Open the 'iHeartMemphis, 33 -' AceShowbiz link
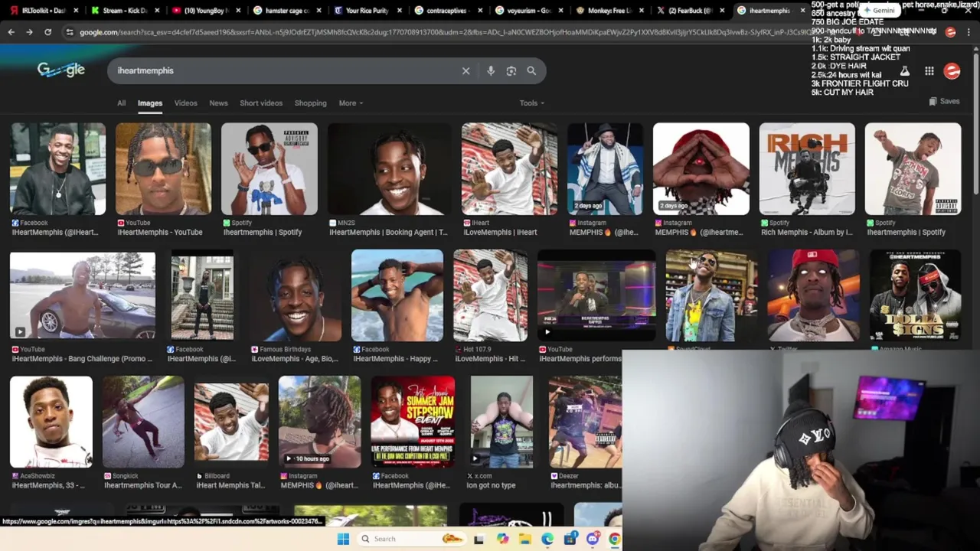This screenshot has width=980, height=551. pos(48,485)
